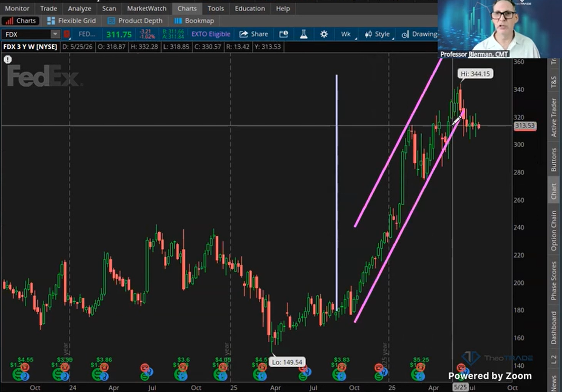Screen dimensions: 562x392
Task: Click the FED... company description
Action: (87, 34)
